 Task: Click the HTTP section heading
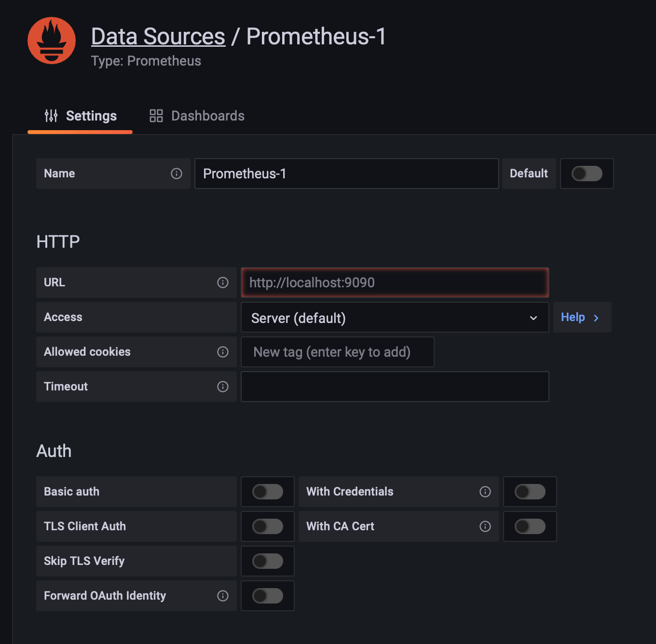click(58, 241)
